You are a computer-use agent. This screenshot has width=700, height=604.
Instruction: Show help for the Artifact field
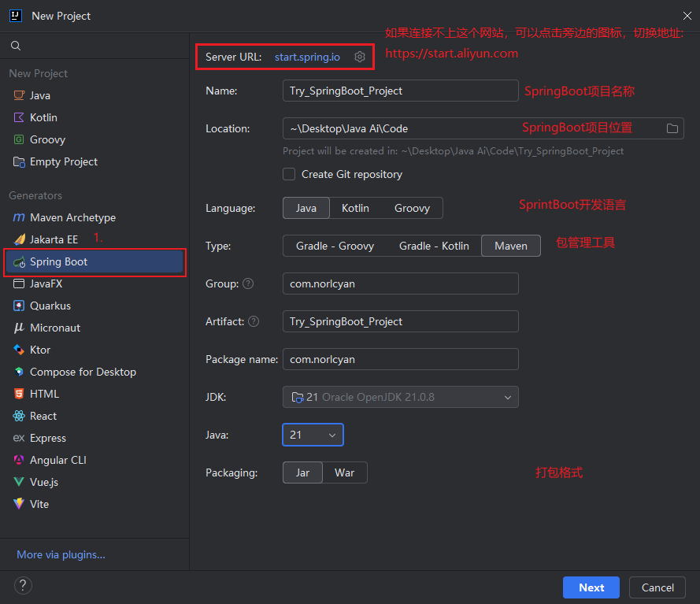(x=254, y=321)
